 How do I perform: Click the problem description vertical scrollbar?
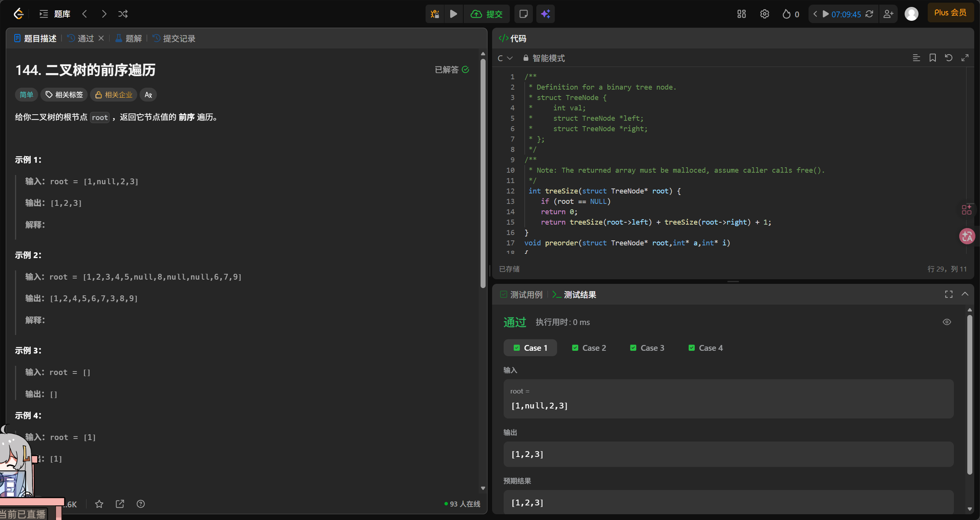483,173
